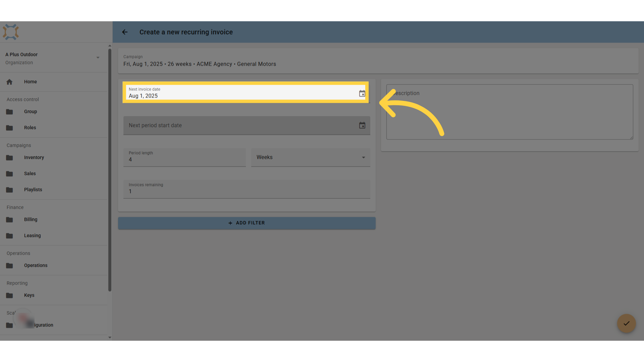Click the Roles folder icon
644x362 pixels.
pyautogui.click(x=9, y=128)
